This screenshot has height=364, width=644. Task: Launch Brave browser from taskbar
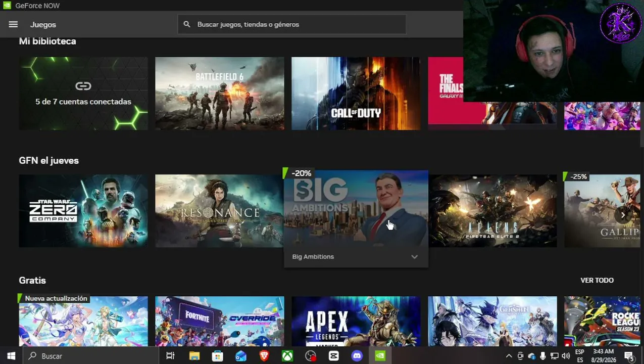[264, 356]
